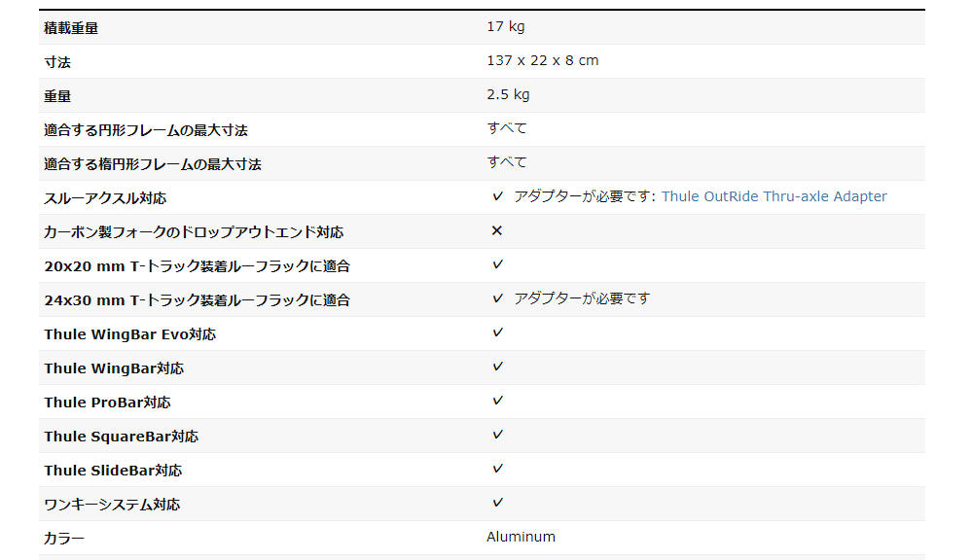Select the 積載重量 row label
The width and height of the screenshot is (973, 560).
71,28
